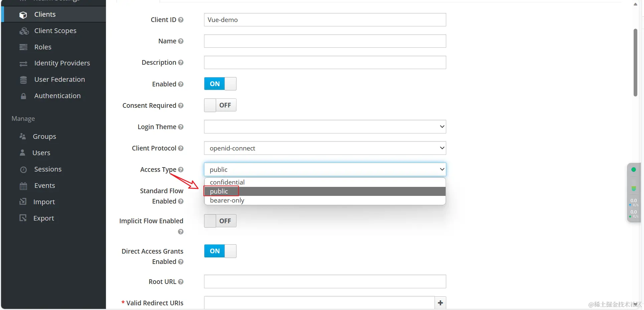Click the Authentication lock icon
Image resolution: width=644 pixels, height=310 pixels.
[23, 96]
